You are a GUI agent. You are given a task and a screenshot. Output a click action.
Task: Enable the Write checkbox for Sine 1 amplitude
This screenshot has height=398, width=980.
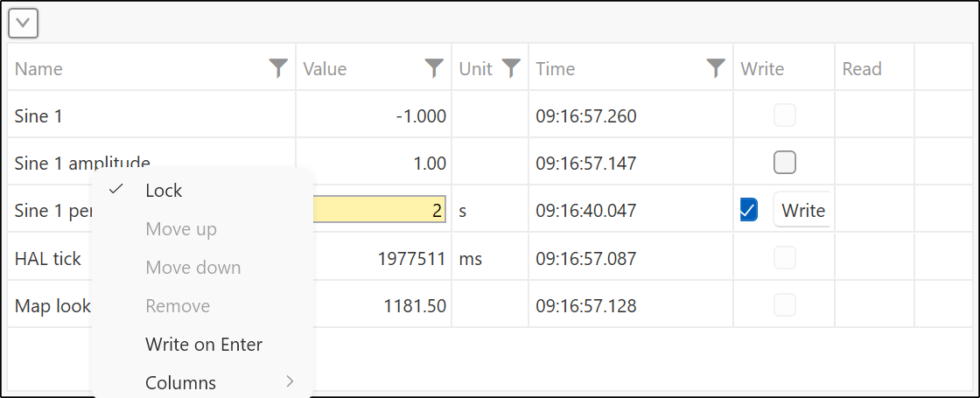click(784, 163)
